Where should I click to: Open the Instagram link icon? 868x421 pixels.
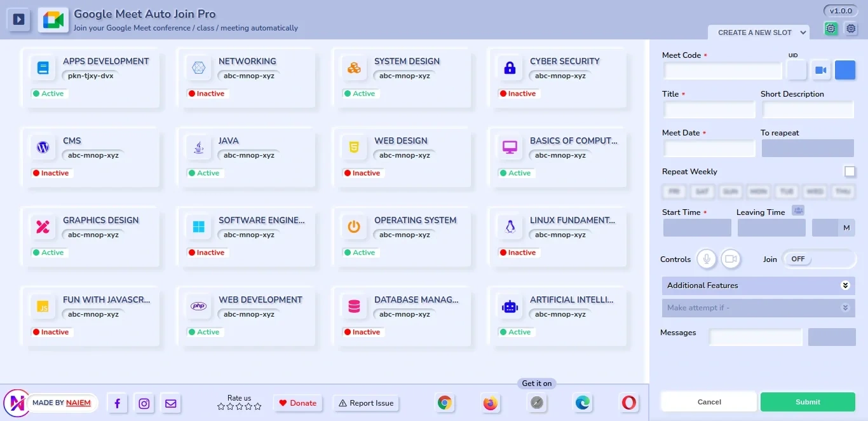[144, 403]
